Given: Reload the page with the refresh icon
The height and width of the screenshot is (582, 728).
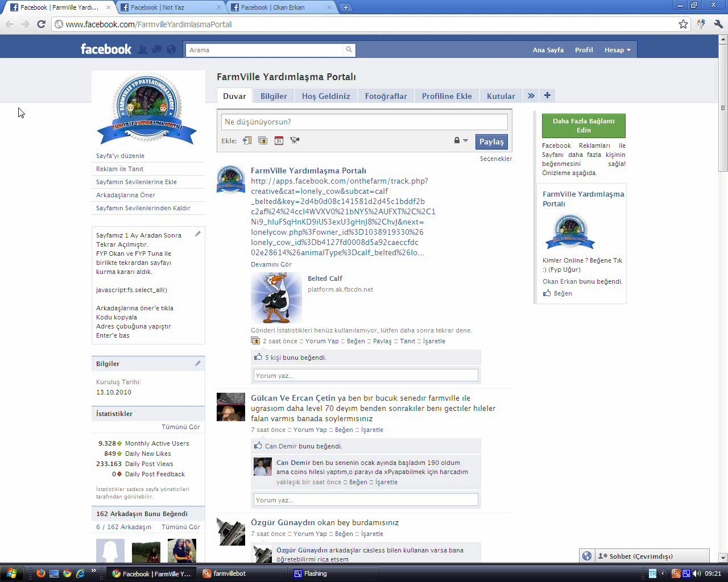Looking at the screenshot, I should click(x=41, y=24).
